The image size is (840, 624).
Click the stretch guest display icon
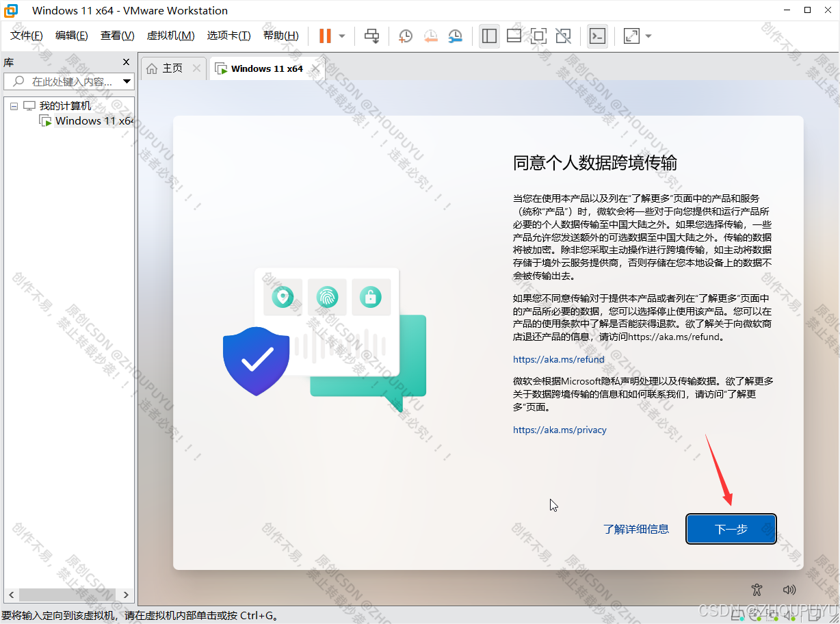[631, 36]
